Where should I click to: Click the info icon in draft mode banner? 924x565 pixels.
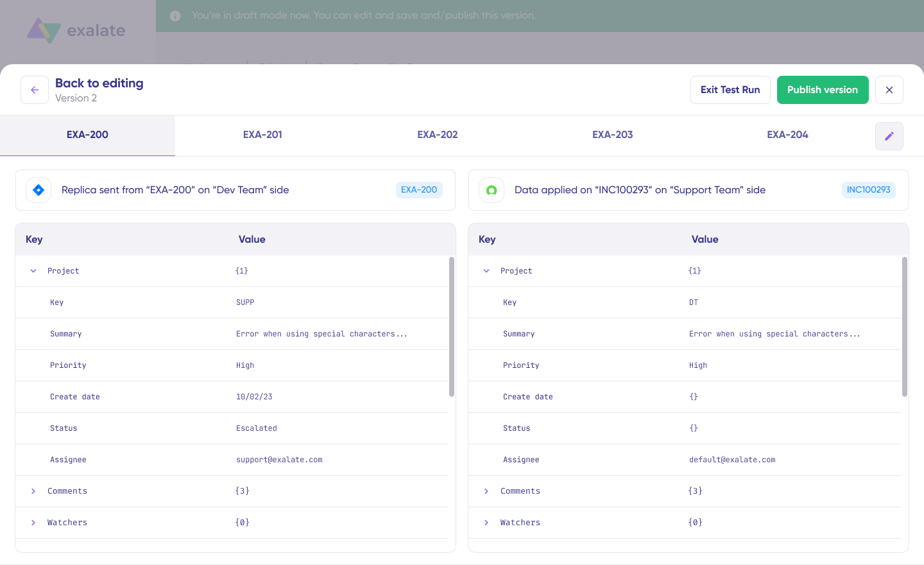tap(175, 16)
